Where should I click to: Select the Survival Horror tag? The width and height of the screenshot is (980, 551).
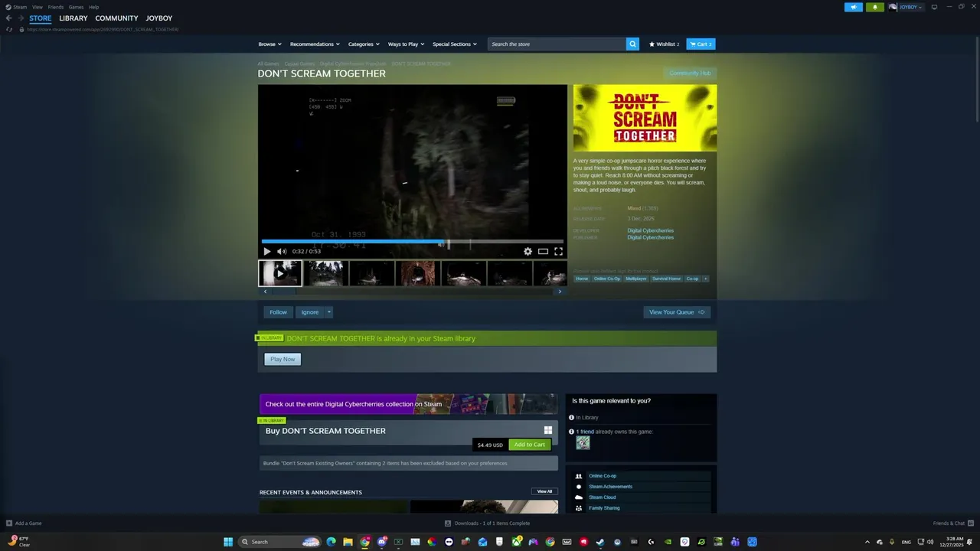click(x=666, y=279)
